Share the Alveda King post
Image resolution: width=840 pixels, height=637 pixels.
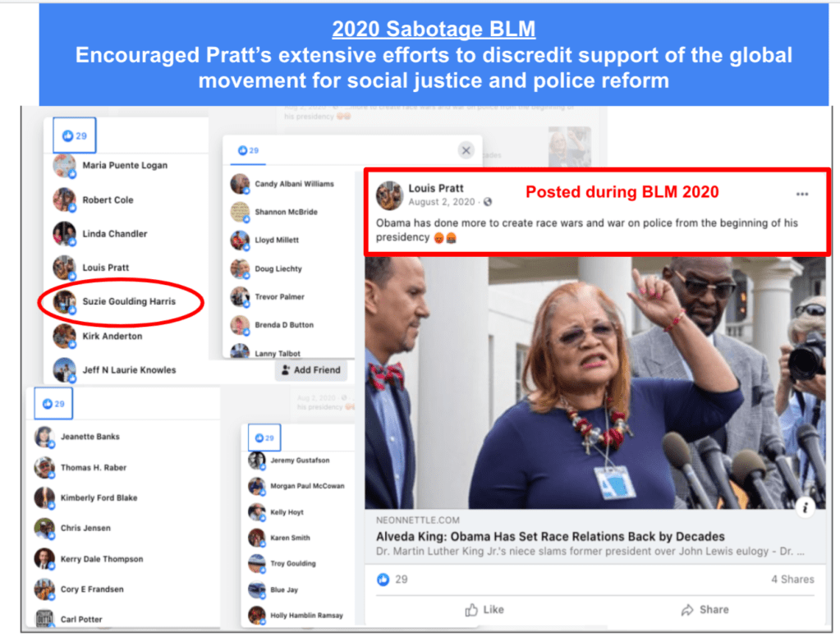click(x=705, y=610)
